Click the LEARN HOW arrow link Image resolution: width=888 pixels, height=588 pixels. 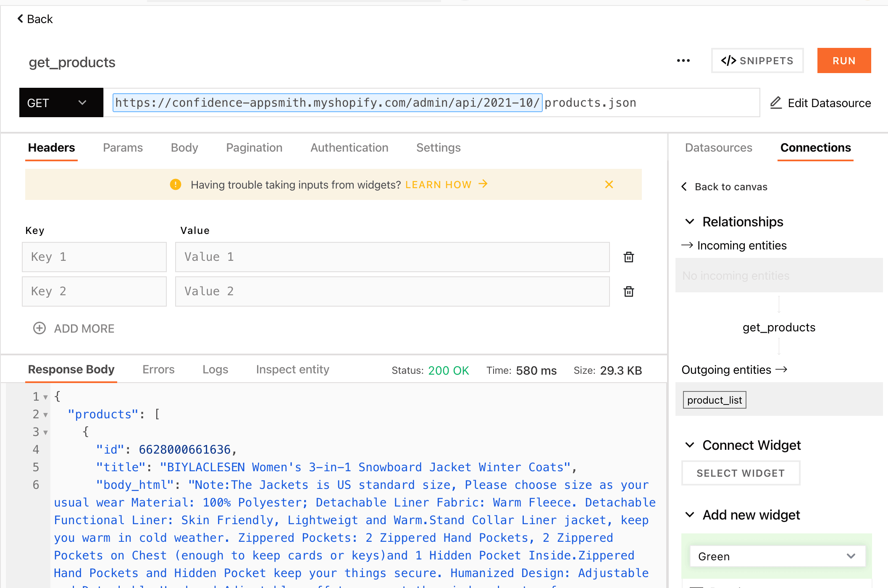coord(483,184)
